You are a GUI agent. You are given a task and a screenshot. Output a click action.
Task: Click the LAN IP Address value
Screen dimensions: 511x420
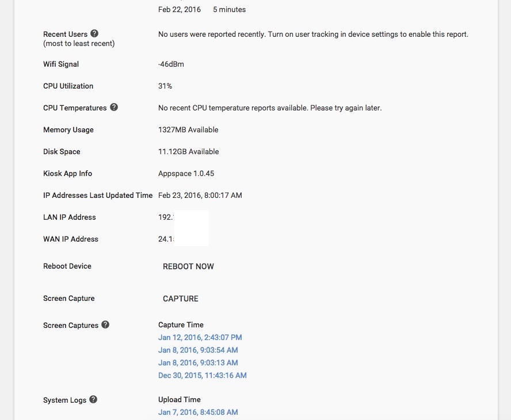pyautogui.click(x=166, y=217)
